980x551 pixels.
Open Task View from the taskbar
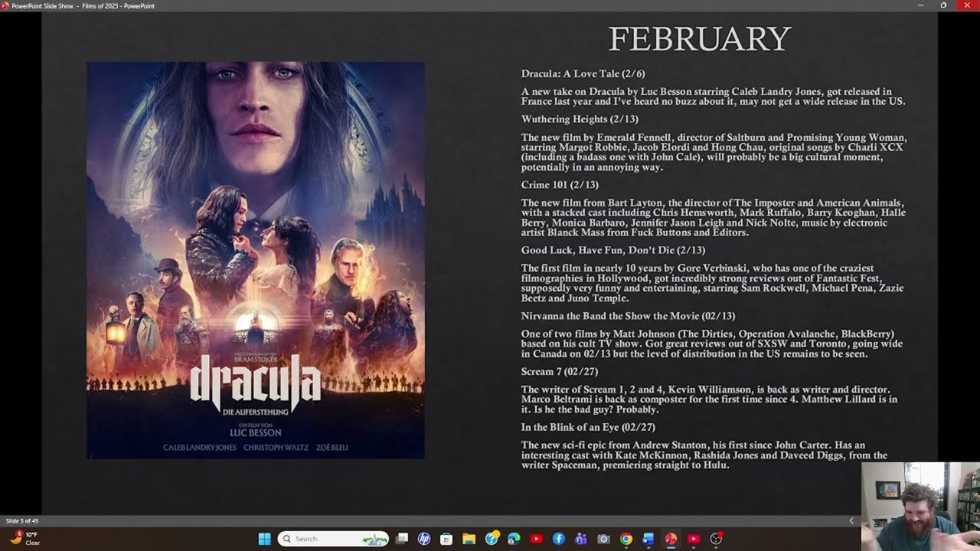(402, 539)
